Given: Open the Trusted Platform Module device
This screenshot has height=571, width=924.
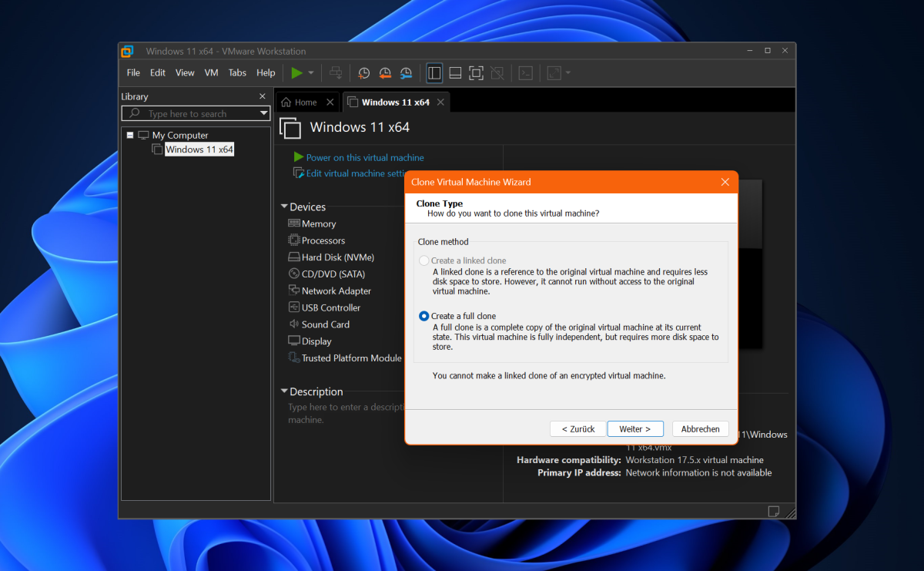Looking at the screenshot, I should coord(346,358).
